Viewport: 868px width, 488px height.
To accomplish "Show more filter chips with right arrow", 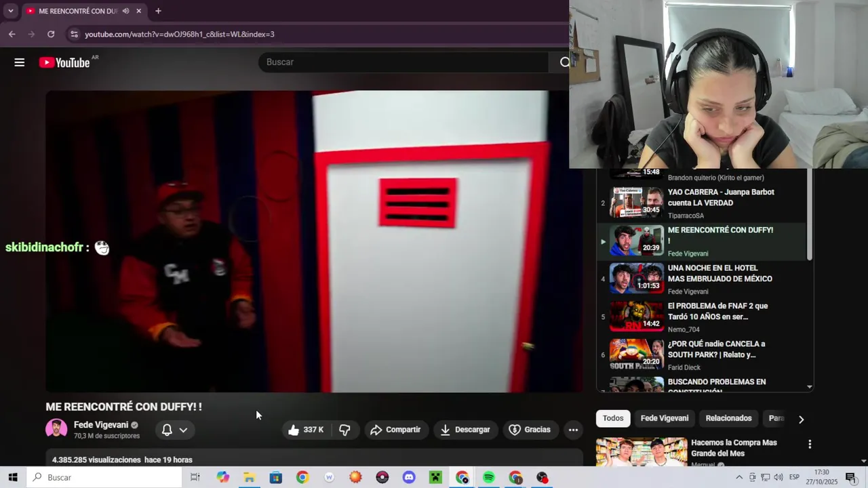I will pos(801,420).
